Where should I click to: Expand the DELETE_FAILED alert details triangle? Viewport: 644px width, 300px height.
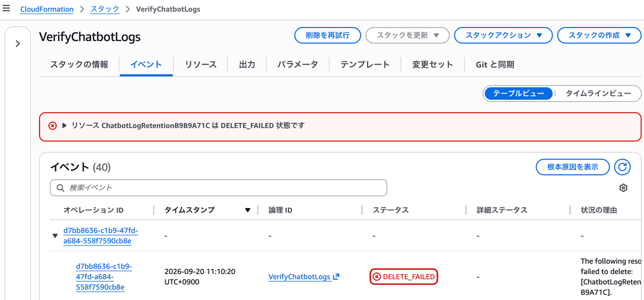click(x=65, y=126)
